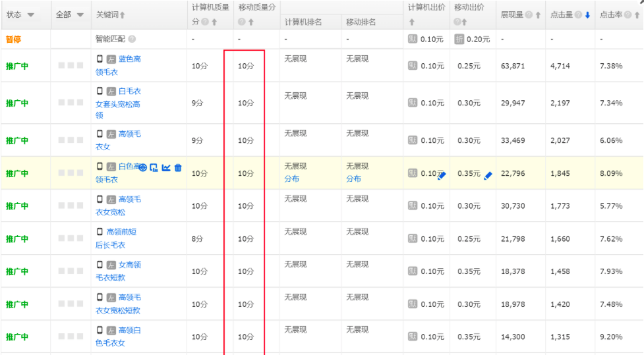Expand the 状态 filter dropdown
Image resolution: width=644 pixels, height=355 pixels.
31,15
